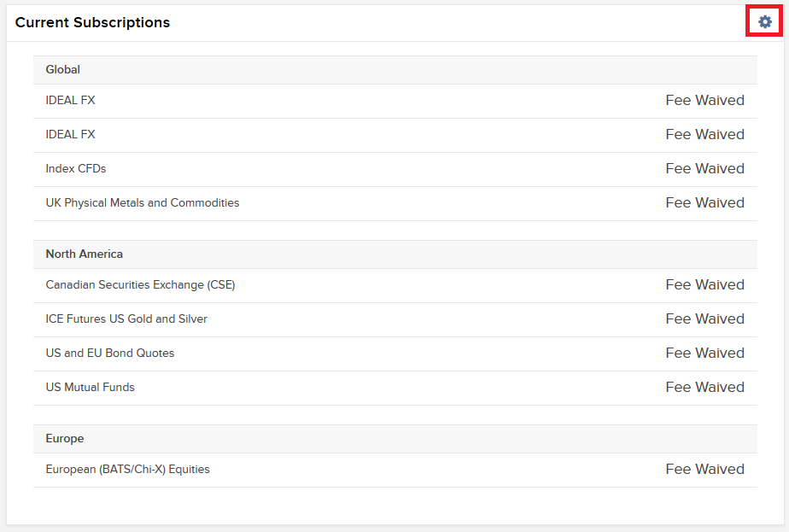Click Fee Waived for US and EU Bonds
789x532 pixels.
704,354
